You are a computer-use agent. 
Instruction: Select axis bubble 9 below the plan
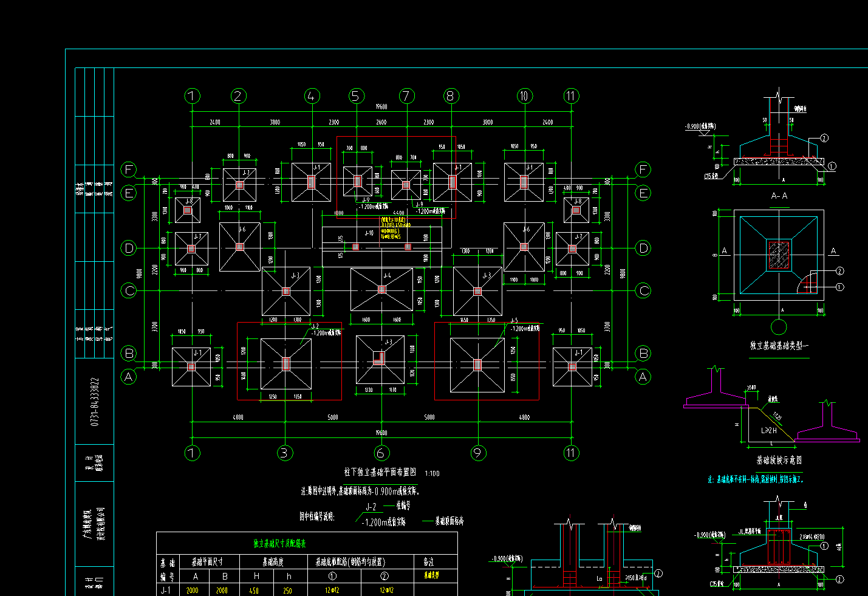[x=477, y=453]
